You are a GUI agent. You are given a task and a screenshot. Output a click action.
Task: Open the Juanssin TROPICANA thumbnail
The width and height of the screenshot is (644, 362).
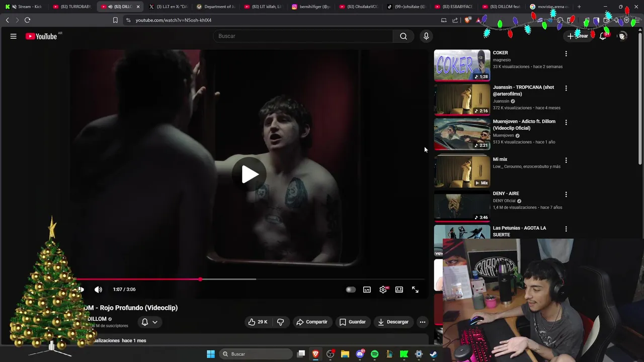click(462, 100)
